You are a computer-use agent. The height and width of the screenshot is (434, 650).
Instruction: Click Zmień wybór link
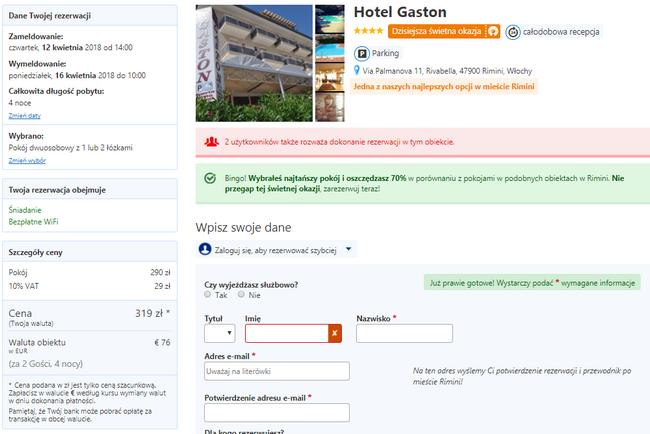(27, 160)
